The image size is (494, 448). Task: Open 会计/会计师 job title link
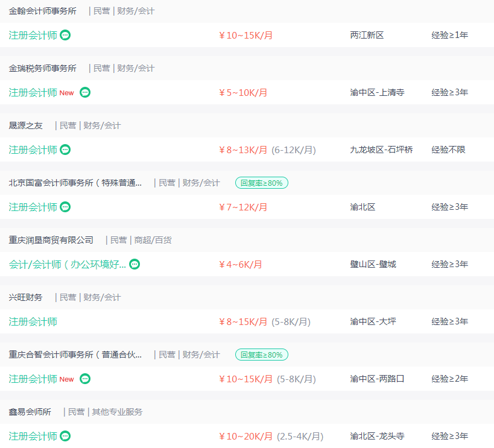68,264
